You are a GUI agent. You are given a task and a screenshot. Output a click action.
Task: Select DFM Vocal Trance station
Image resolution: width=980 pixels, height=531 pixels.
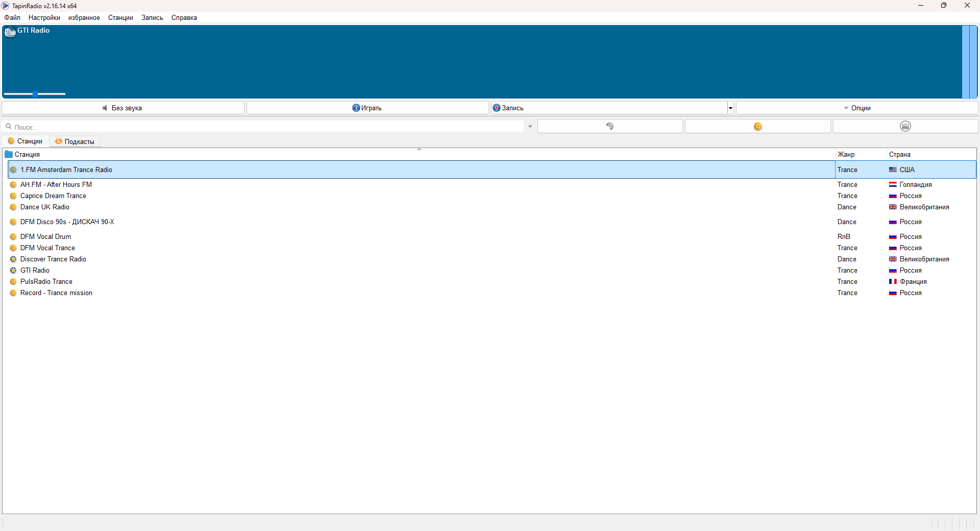point(47,248)
